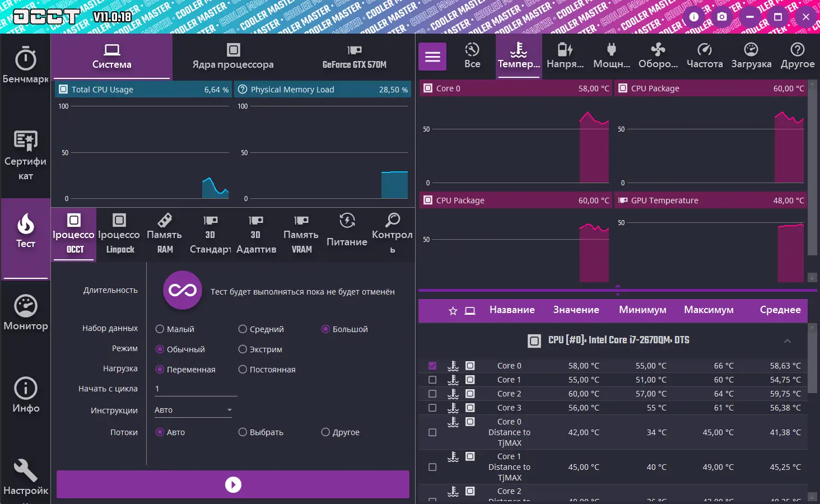Viewport: 820px width, 504px height.
Task: Switch to the Система tab
Action: tap(112, 57)
